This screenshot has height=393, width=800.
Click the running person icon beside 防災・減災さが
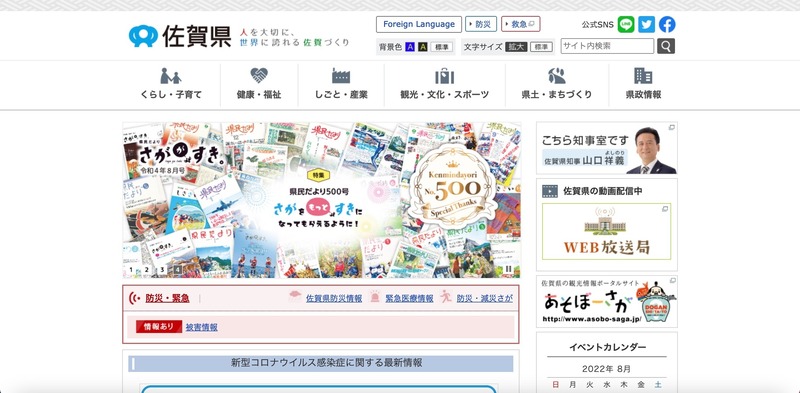click(x=446, y=297)
